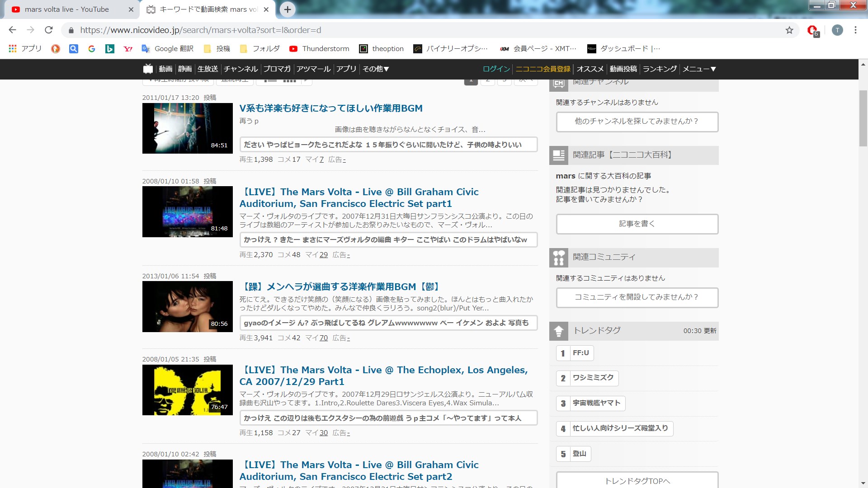The width and height of the screenshot is (868, 488).
Task: Open video title V系も洋楽も好きになってほしい作業用BGM
Action: click(331, 108)
